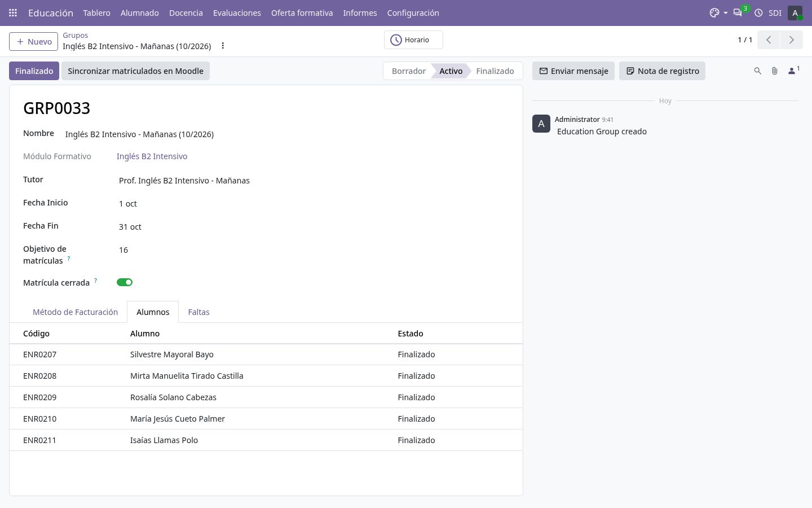Open the Tablero menu
Viewport: 812px width, 508px height.
click(96, 12)
